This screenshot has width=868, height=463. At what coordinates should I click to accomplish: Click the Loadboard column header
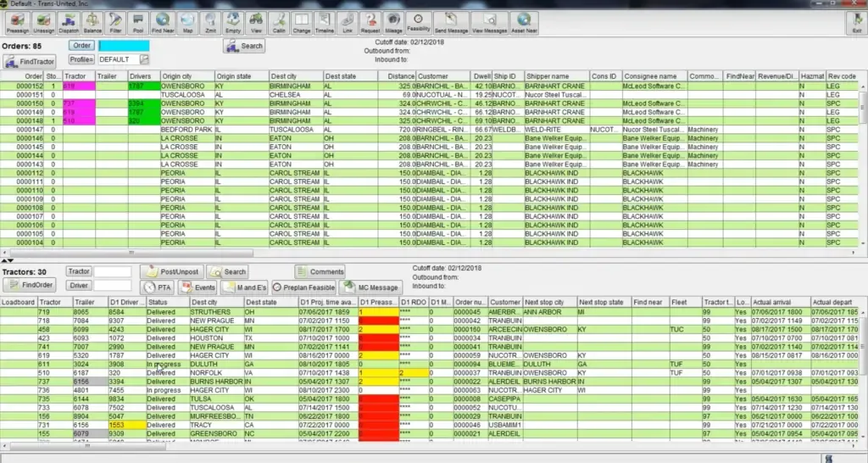coord(19,303)
